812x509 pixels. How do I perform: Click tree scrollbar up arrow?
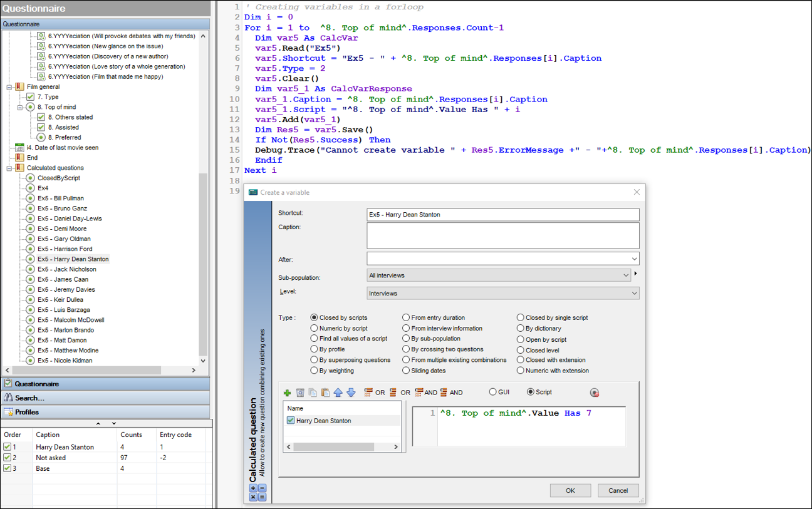coord(203,35)
